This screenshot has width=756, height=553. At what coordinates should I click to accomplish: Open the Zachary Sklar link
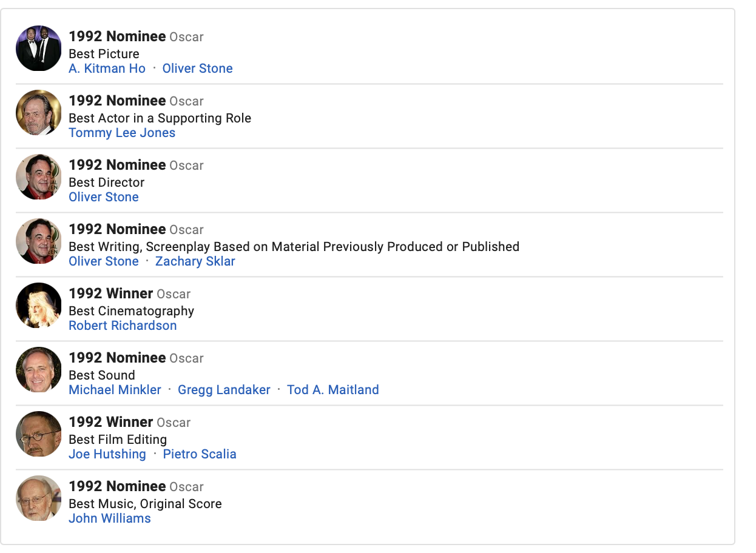click(195, 261)
